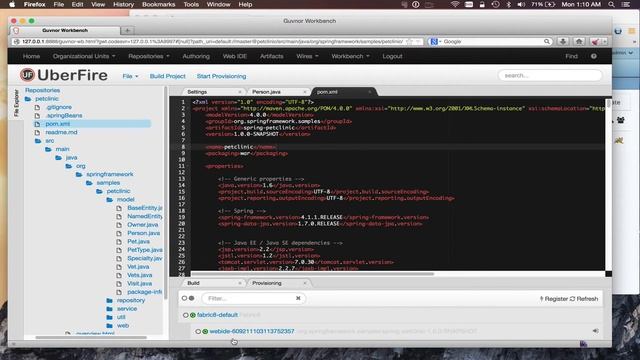The width and height of the screenshot is (640, 360).
Task: Switch to the Build tab
Action: [x=193, y=283]
